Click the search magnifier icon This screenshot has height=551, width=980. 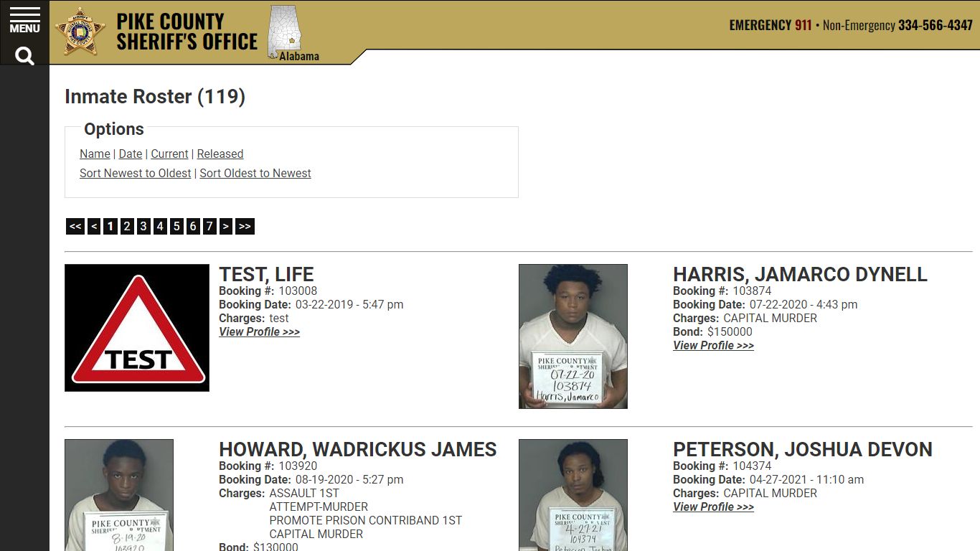click(x=24, y=56)
